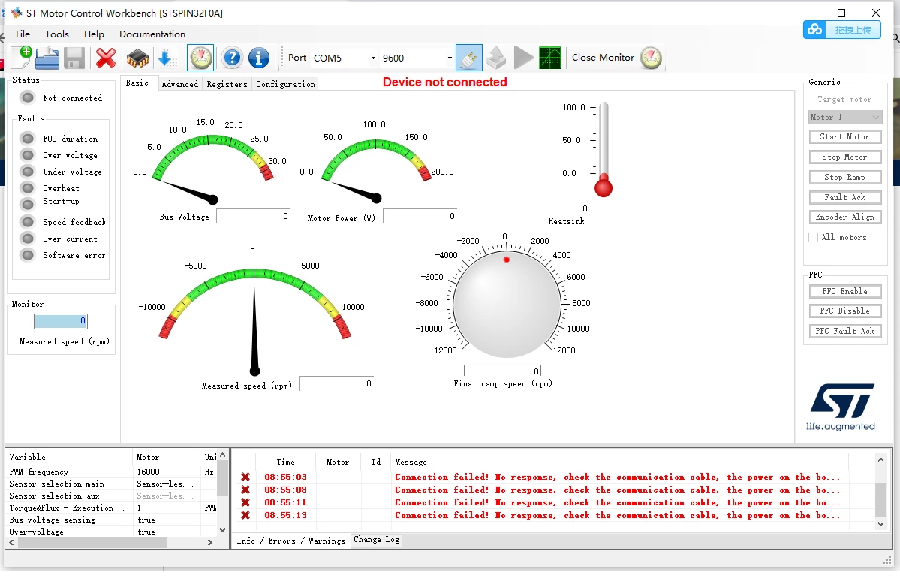Toggle the monitor gauge icon in the toolbar

(x=201, y=57)
